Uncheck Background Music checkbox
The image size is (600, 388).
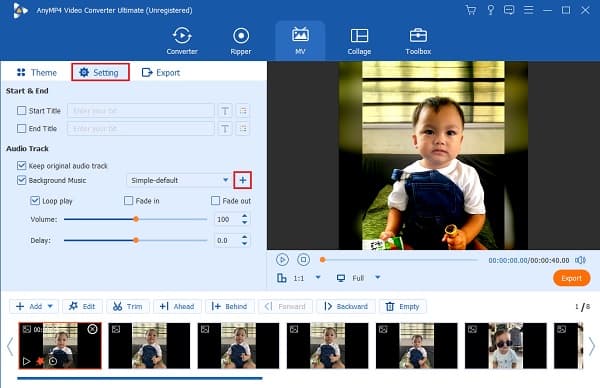tap(21, 180)
